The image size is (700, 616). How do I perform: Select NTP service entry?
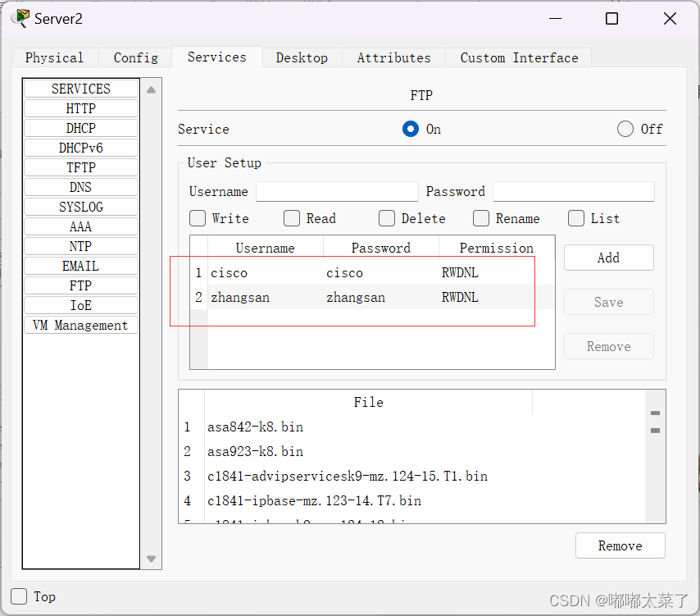pos(81,246)
